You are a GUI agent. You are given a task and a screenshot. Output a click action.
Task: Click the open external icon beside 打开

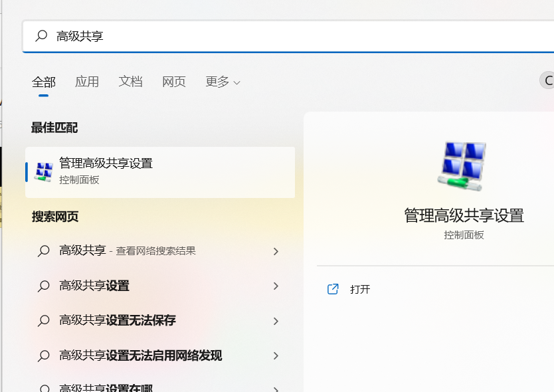333,289
